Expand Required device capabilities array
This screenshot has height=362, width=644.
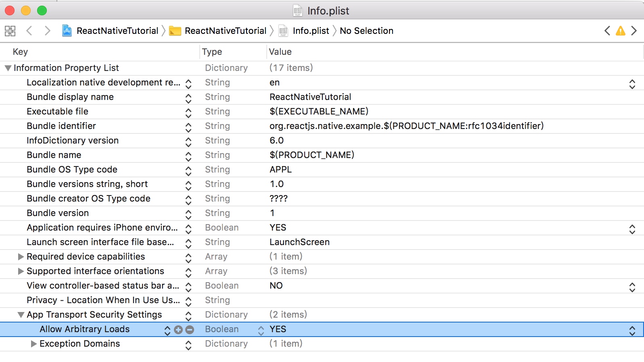point(21,257)
